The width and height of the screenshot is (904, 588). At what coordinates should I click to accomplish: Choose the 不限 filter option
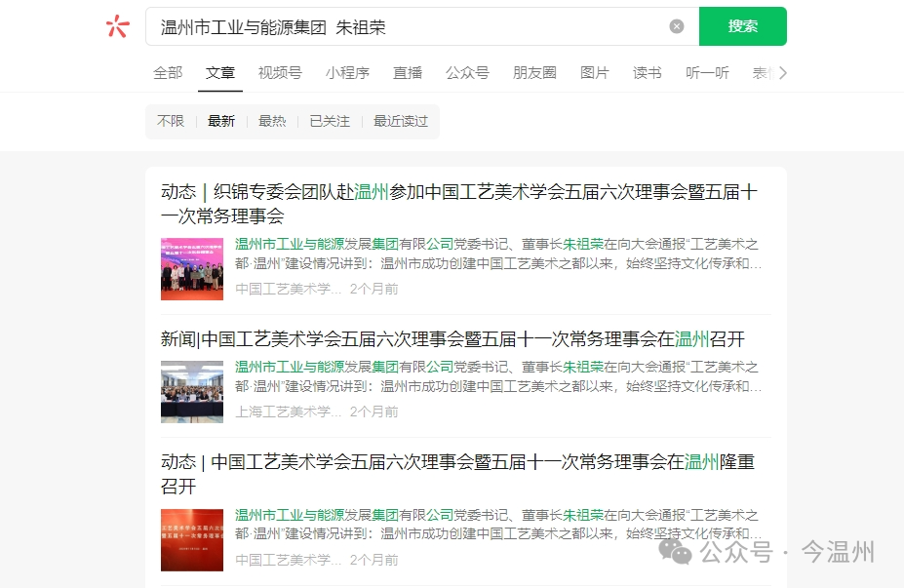171,121
